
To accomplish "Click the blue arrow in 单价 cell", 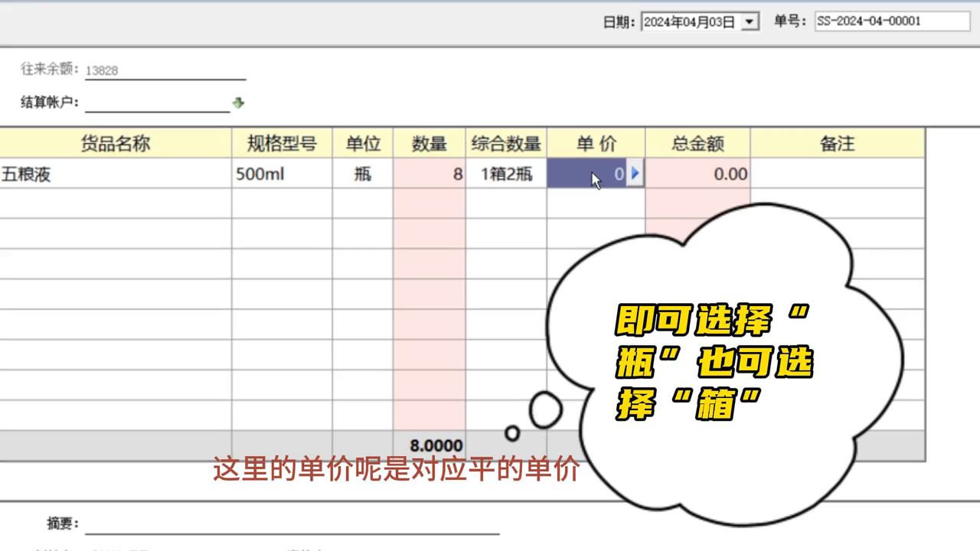I will pyautogui.click(x=635, y=174).
